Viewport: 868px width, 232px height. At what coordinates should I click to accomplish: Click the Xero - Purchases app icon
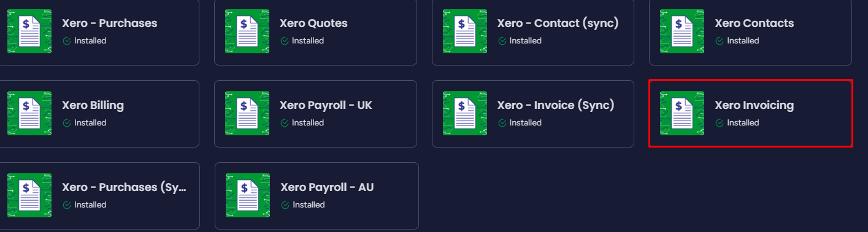pyautogui.click(x=29, y=31)
